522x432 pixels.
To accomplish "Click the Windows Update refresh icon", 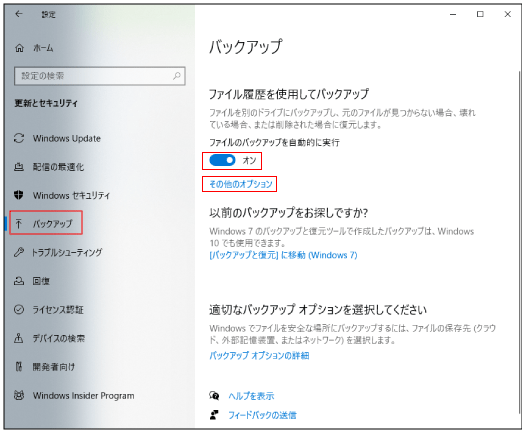I will coord(19,138).
